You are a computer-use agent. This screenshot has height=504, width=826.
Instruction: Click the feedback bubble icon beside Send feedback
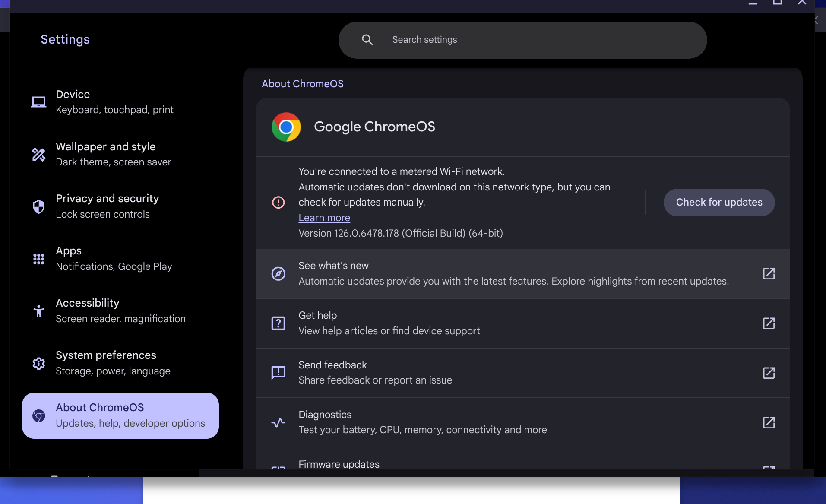point(278,373)
